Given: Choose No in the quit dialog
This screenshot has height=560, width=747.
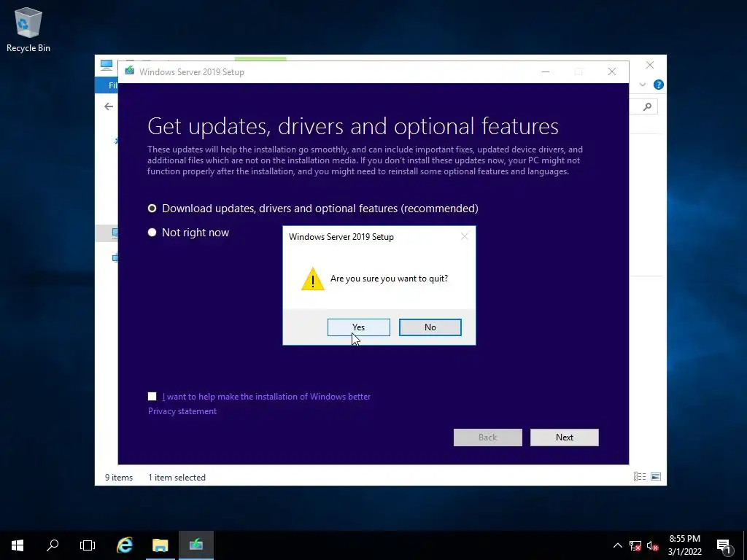Looking at the screenshot, I should click(x=430, y=327).
